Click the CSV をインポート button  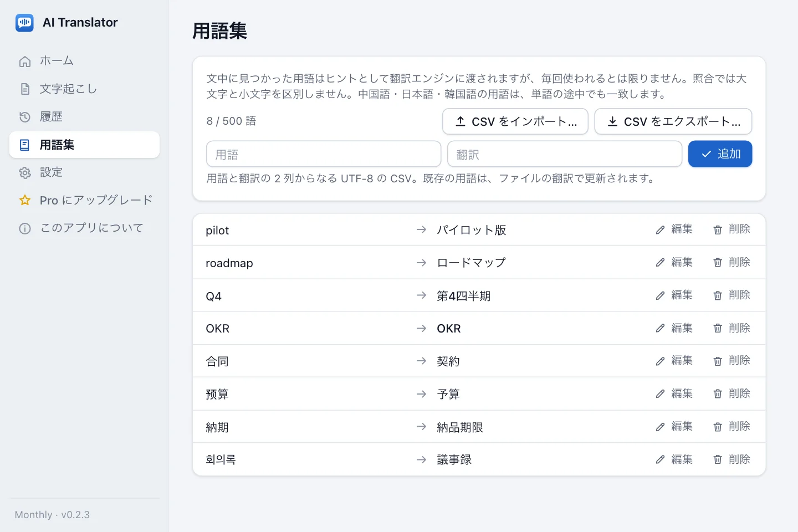[515, 121]
